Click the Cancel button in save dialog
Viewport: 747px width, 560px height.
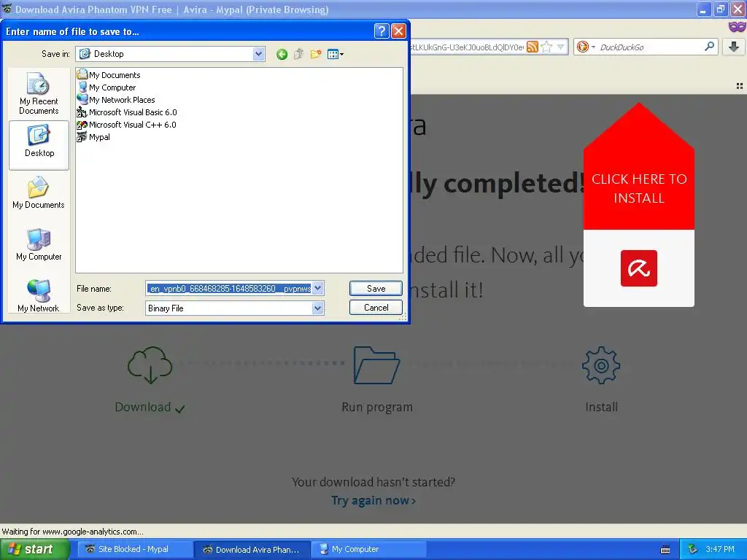pyautogui.click(x=376, y=308)
